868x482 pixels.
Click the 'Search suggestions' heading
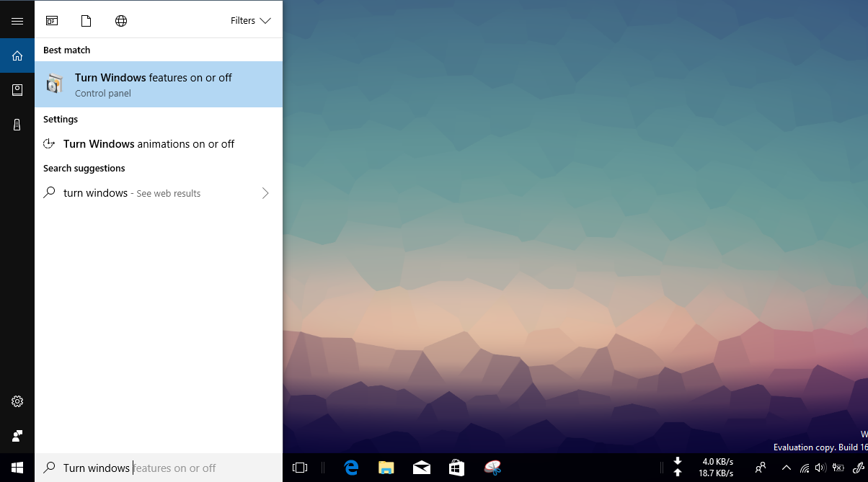click(84, 169)
